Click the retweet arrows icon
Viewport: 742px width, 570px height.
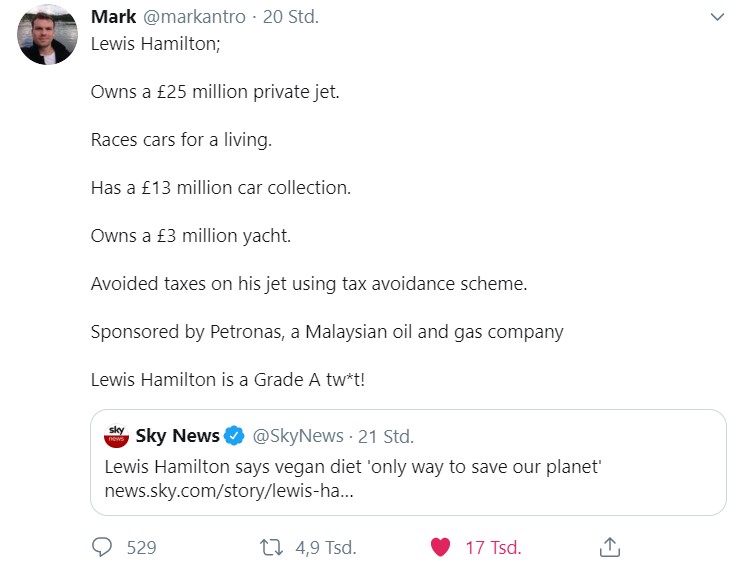coord(271,547)
